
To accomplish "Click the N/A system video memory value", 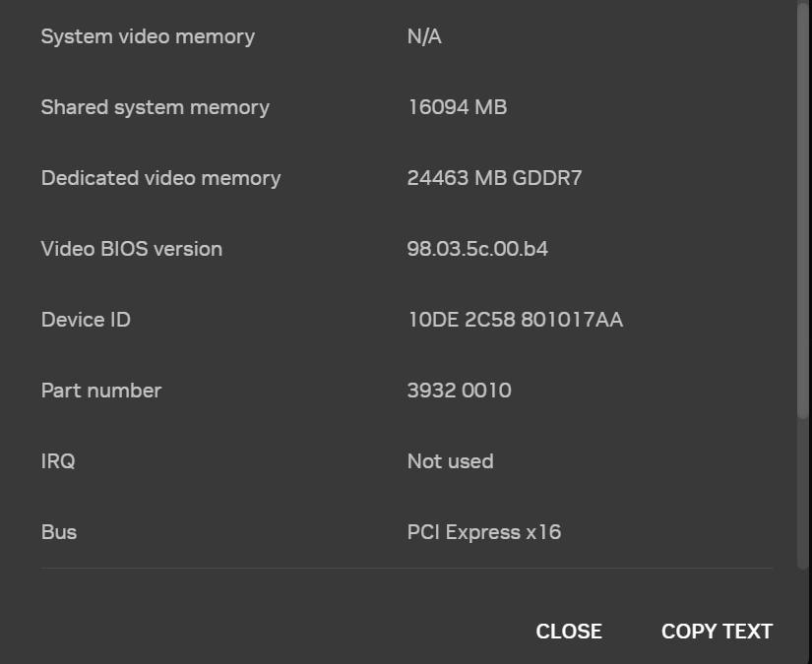I will [x=424, y=36].
